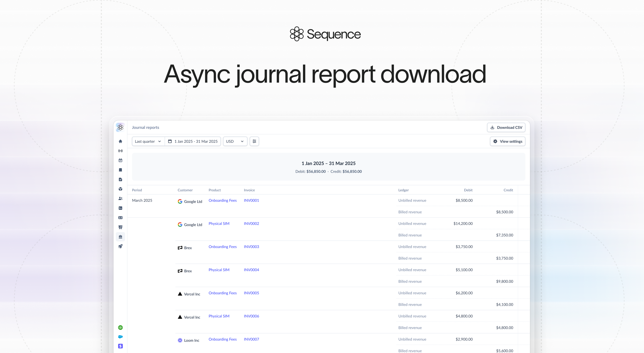Open Onboarding Fees product for INV0001
This screenshot has width=644, height=353.
pyautogui.click(x=223, y=200)
